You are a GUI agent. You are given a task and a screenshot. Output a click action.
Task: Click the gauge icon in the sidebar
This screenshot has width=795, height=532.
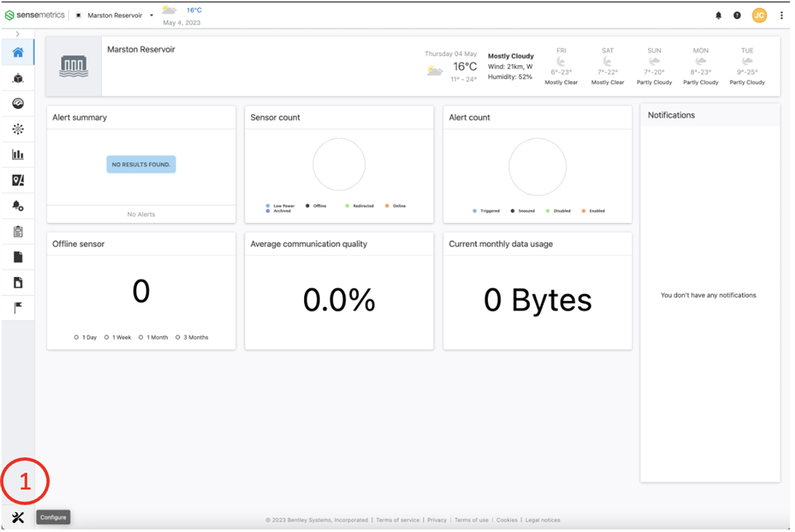18,104
